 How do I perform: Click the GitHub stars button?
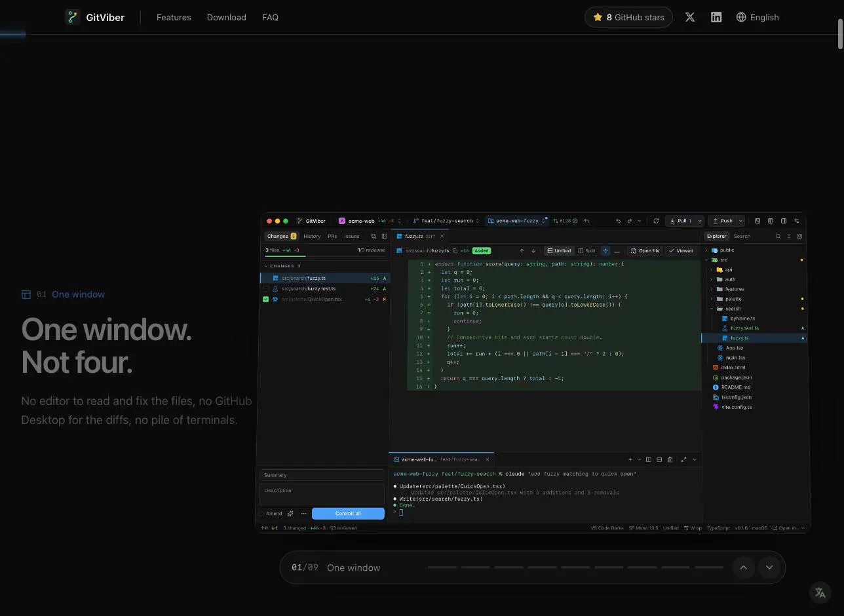click(628, 17)
